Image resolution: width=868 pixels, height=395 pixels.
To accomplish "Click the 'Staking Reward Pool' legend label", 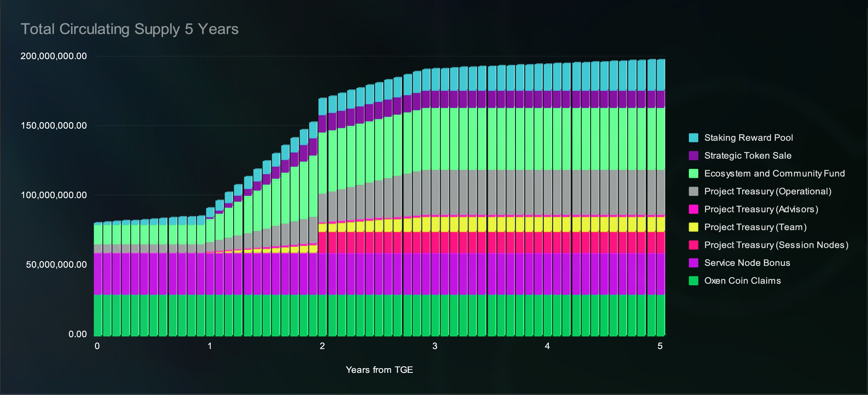I will click(748, 138).
